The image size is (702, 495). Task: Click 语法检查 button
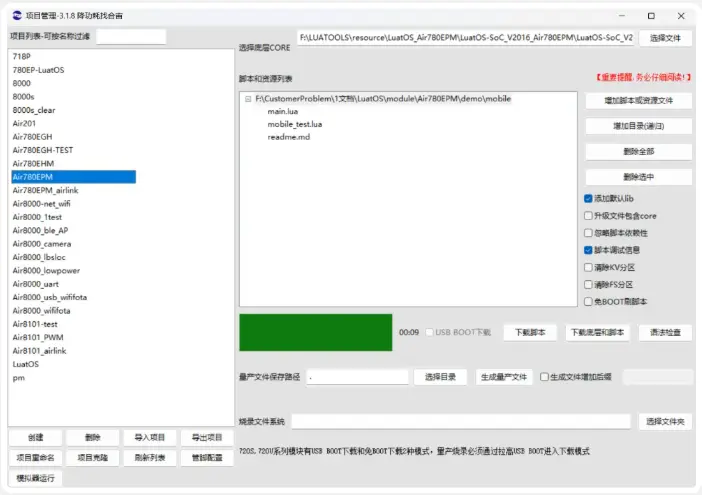pyautogui.click(x=665, y=333)
